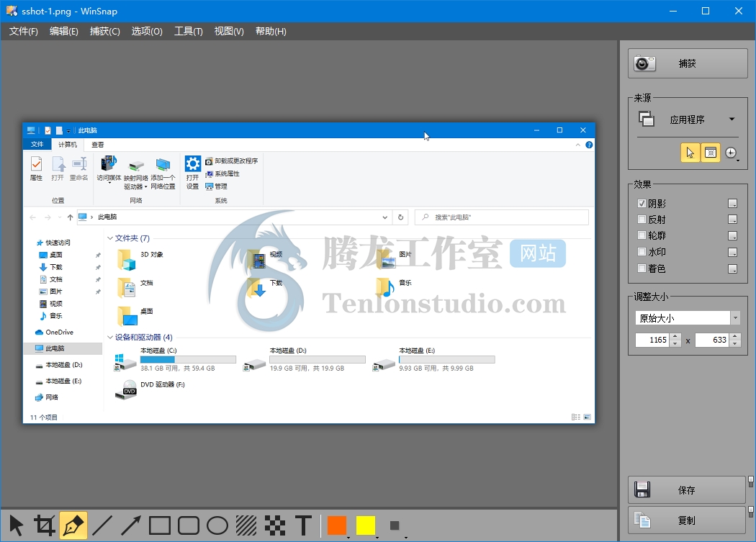Select the Rectangle shape tool
The height and width of the screenshot is (542, 756).
coord(160,525)
